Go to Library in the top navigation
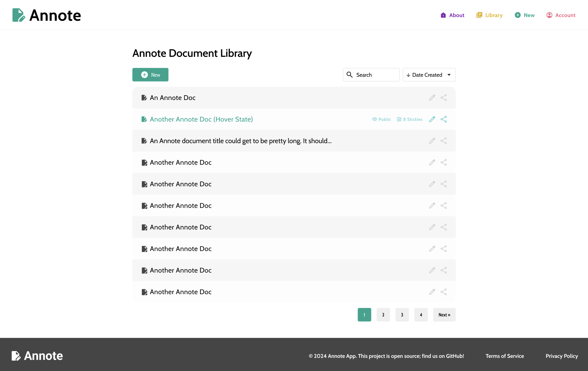The image size is (588, 371). pos(489,15)
